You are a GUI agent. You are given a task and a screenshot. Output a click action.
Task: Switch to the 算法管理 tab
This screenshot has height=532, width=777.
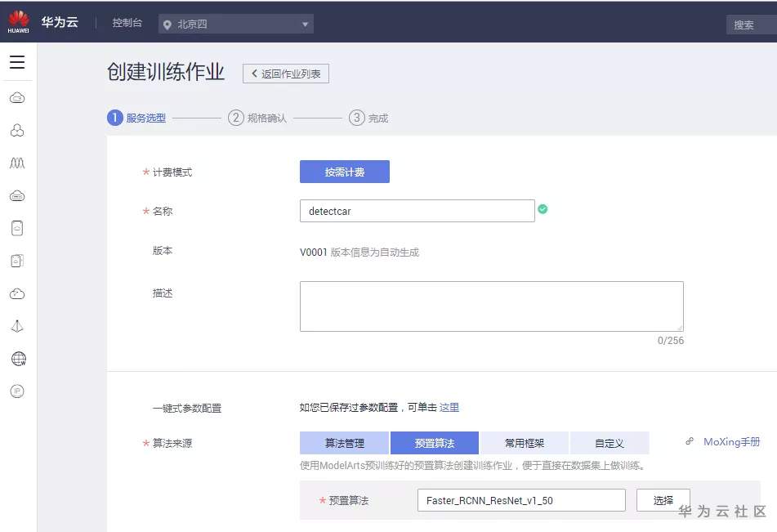(x=344, y=443)
